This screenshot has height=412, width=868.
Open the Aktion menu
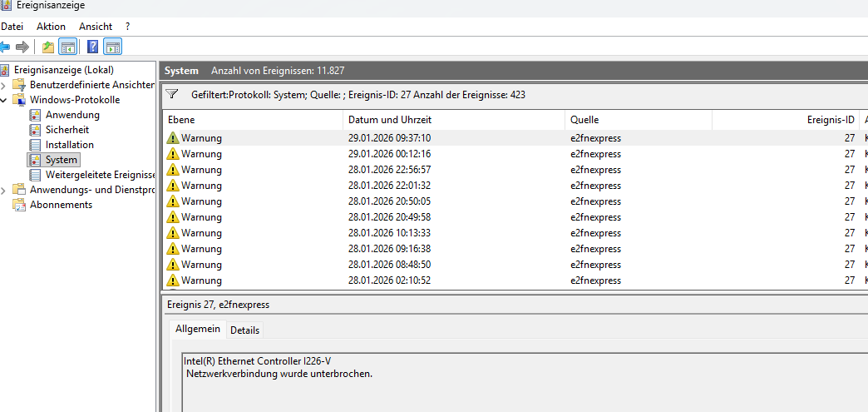pos(51,26)
